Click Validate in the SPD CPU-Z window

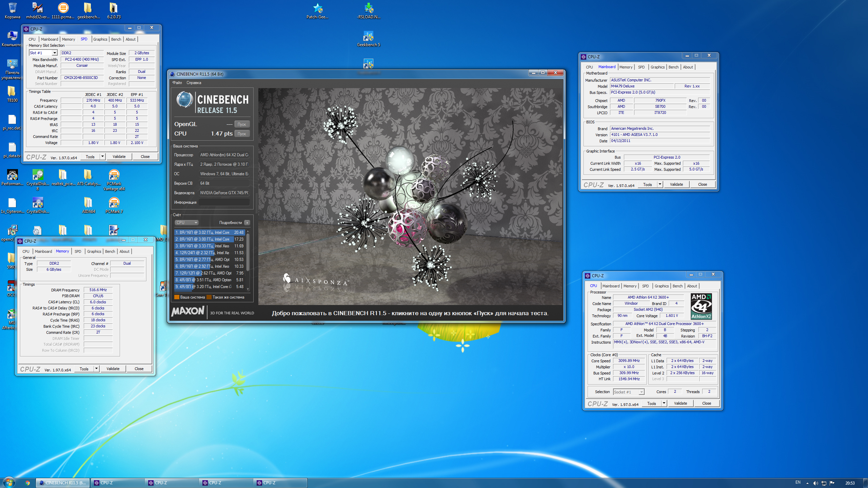119,157
